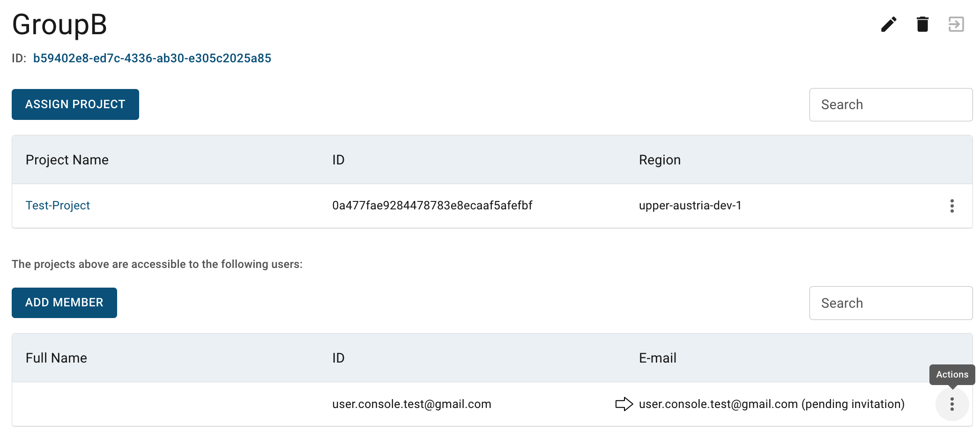Click the Region column header
The height and width of the screenshot is (445, 980).
pyautogui.click(x=660, y=160)
